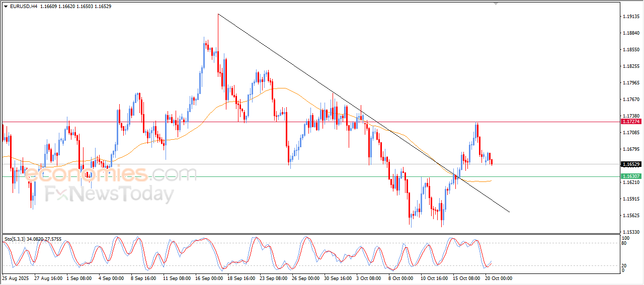The width and height of the screenshot is (644, 285).
Task: Click the grey chart shift triangle marker
Action: pyautogui.click(x=496, y=4)
